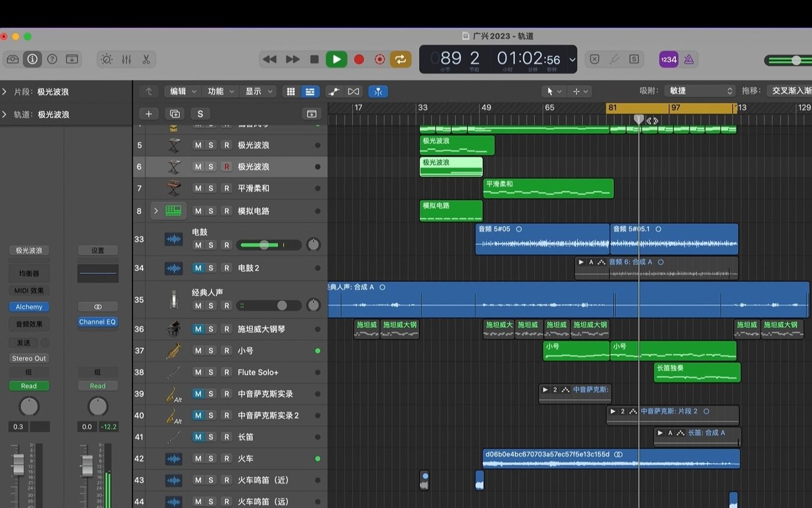
Task: Open Quick Help question mark button
Action: click(52, 59)
